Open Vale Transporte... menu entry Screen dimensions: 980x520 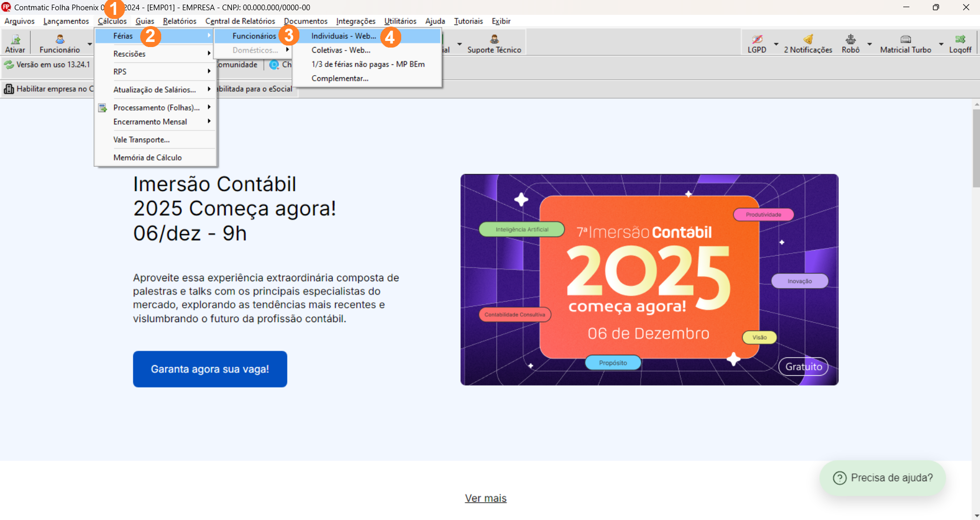(156, 140)
